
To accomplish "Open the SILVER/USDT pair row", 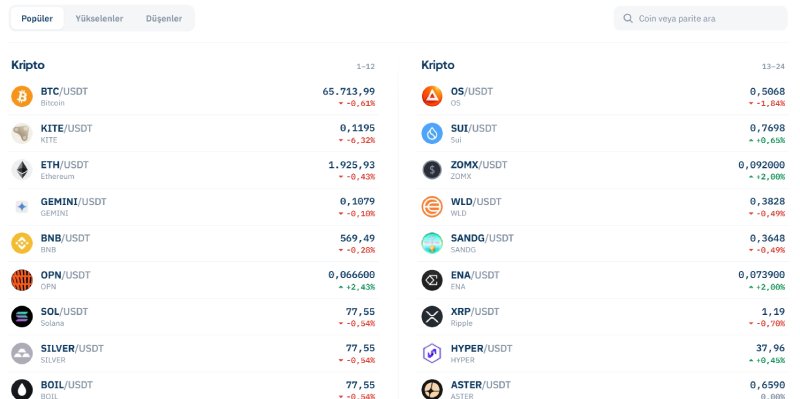I will pos(193,354).
